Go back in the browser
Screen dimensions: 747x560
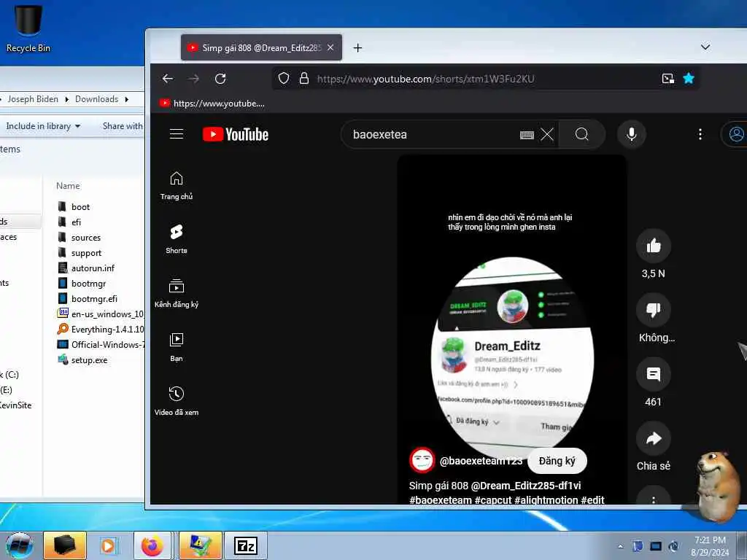coord(168,79)
